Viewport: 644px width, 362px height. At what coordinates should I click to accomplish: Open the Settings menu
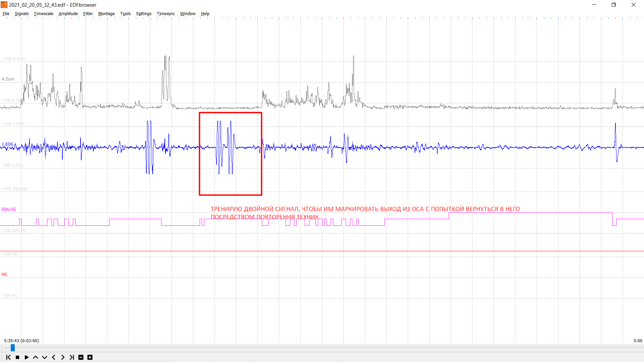[144, 14]
